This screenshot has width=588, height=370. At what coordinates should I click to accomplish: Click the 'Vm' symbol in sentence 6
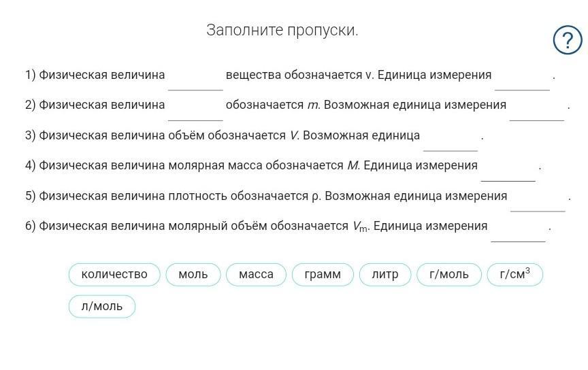pos(360,226)
